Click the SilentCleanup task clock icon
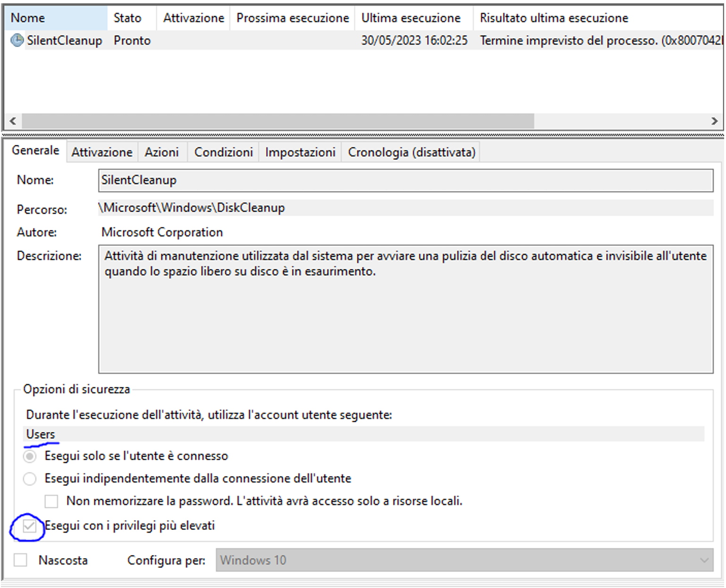The width and height of the screenshot is (726, 588). point(17,41)
